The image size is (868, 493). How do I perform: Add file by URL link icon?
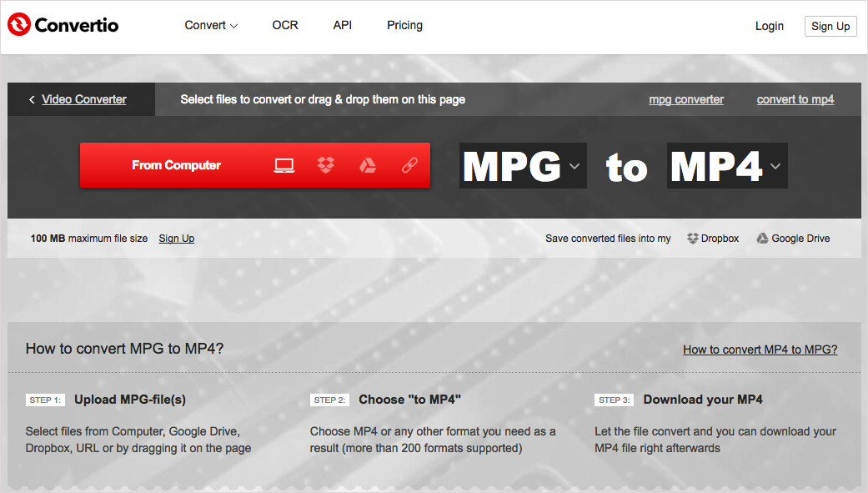tap(409, 165)
